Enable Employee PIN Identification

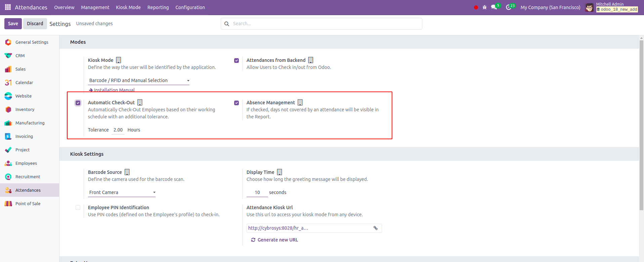pos(78,208)
